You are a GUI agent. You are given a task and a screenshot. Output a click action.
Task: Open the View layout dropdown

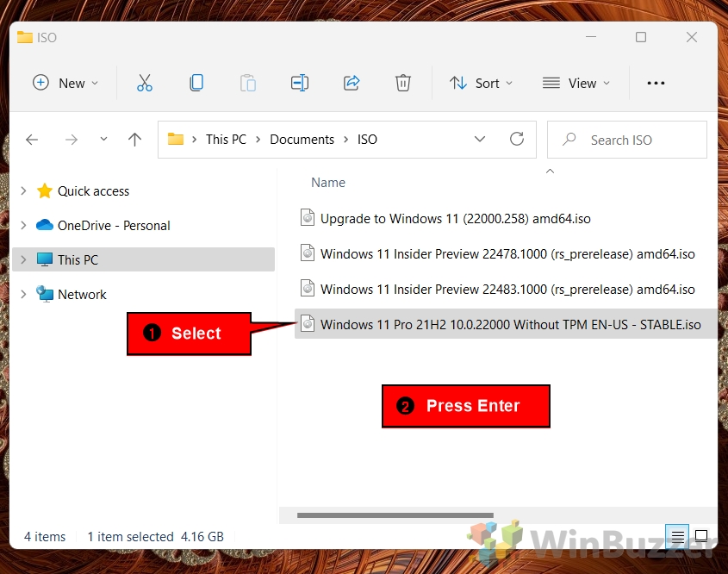coord(576,83)
